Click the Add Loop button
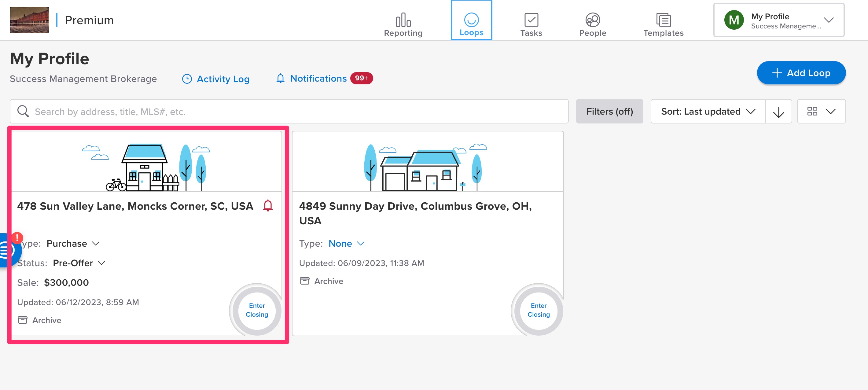 (x=801, y=73)
